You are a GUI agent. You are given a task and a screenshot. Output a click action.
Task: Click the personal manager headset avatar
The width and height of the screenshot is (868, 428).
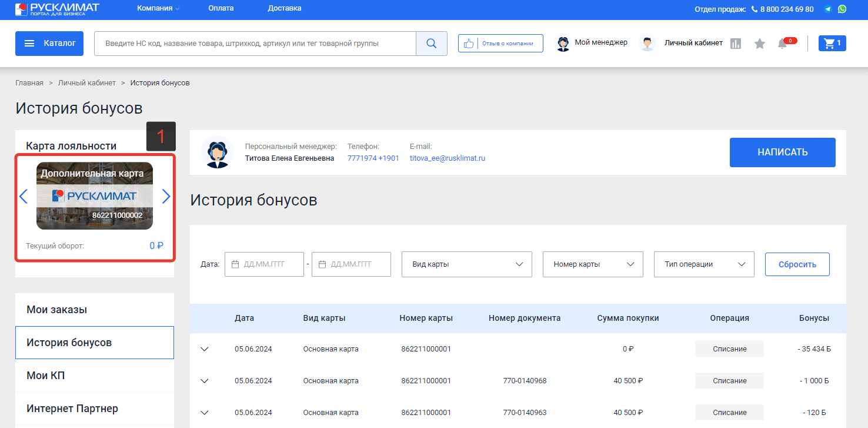(x=217, y=153)
